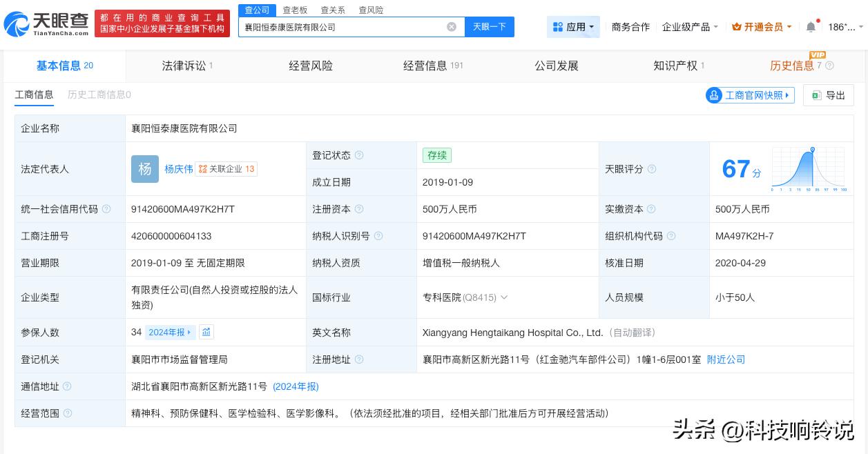Click the 天眼评分 score chart thumbnail

coord(808,169)
